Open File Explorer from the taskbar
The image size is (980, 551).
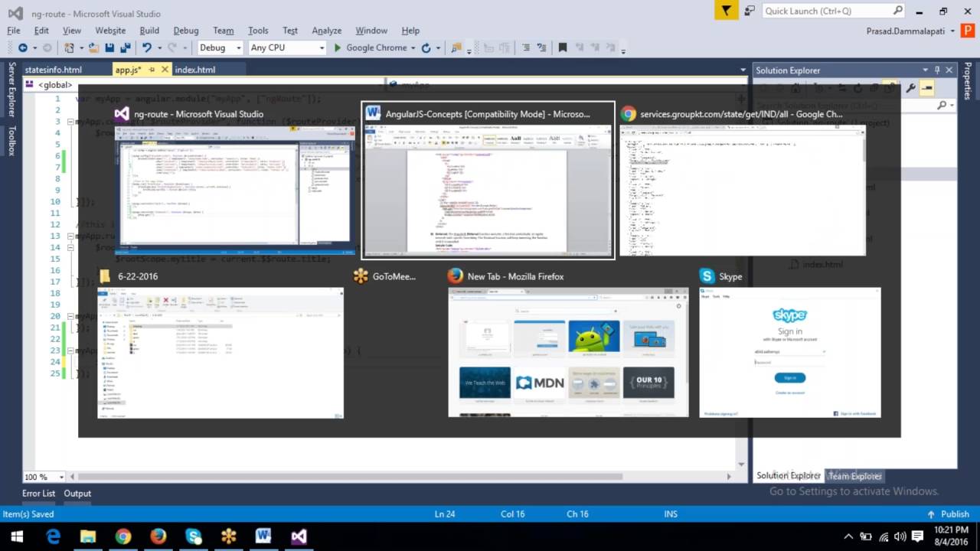[x=88, y=536]
